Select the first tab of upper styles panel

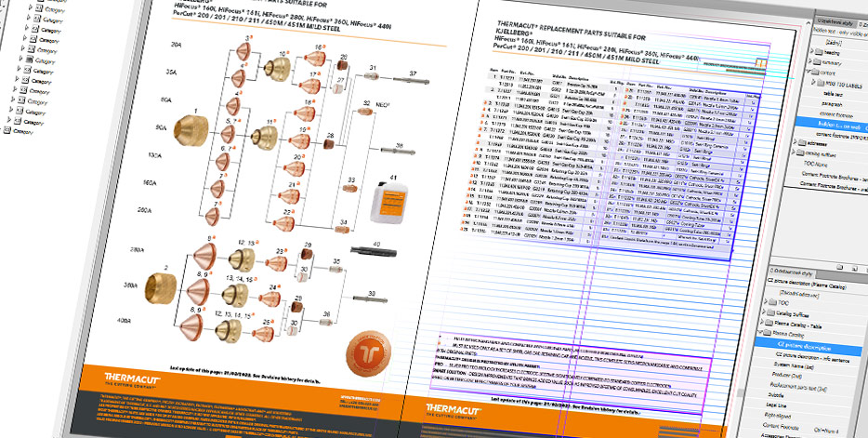coord(835,22)
